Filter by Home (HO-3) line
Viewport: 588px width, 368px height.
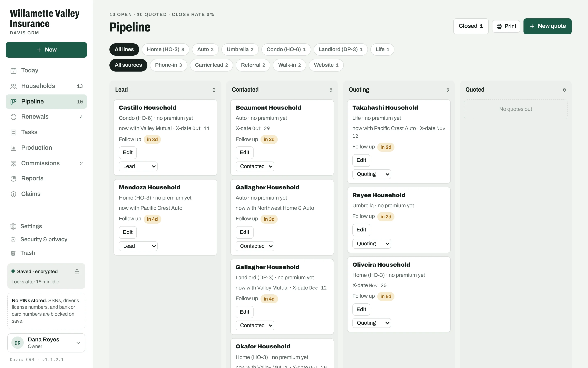165,49
